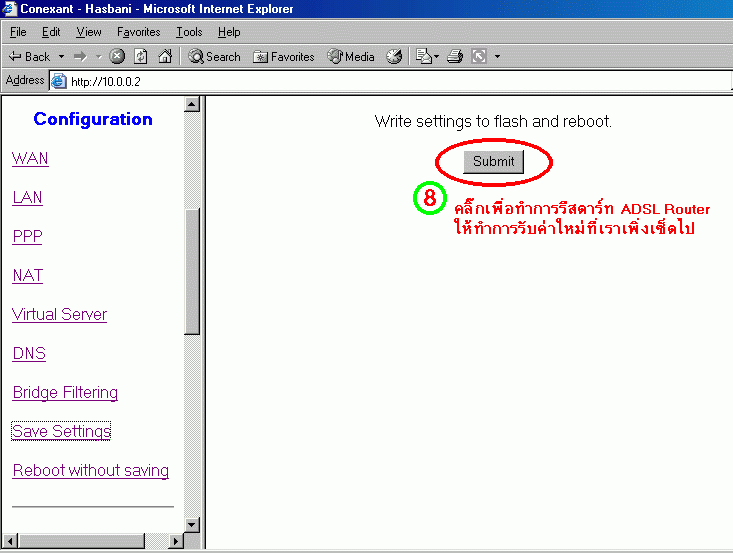The height and width of the screenshot is (553, 733).
Task: Click the Configuration heading text
Action: coord(93,119)
